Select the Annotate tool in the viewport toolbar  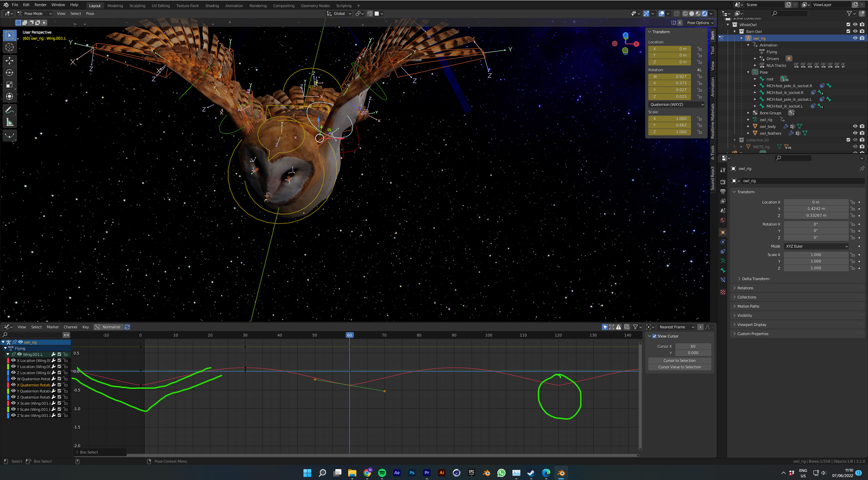click(x=9, y=109)
